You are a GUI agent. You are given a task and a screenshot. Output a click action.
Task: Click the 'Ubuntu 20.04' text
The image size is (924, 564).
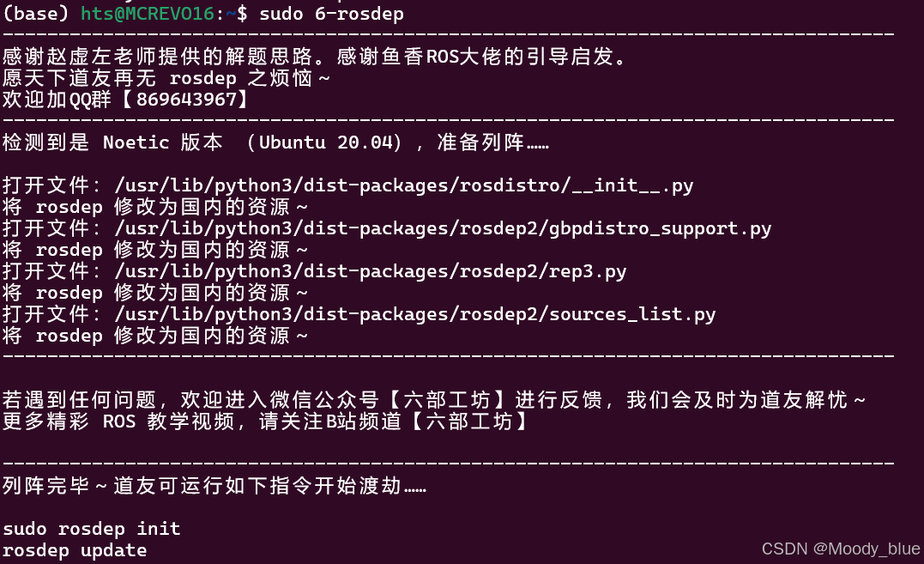click(x=325, y=142)
